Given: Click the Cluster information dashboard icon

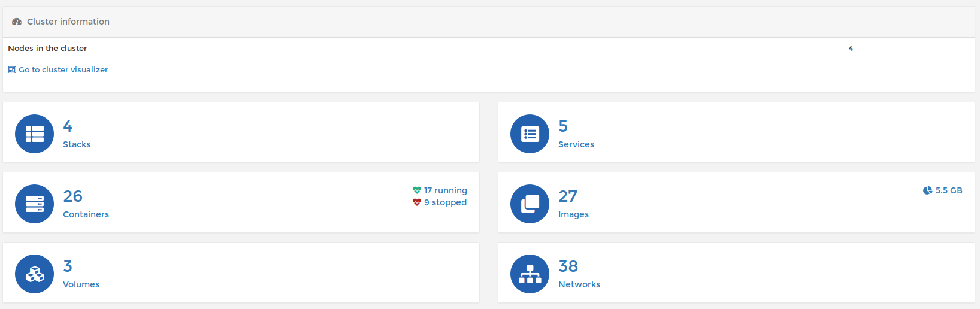Looking at the screenshot, I should coord(17,22).
